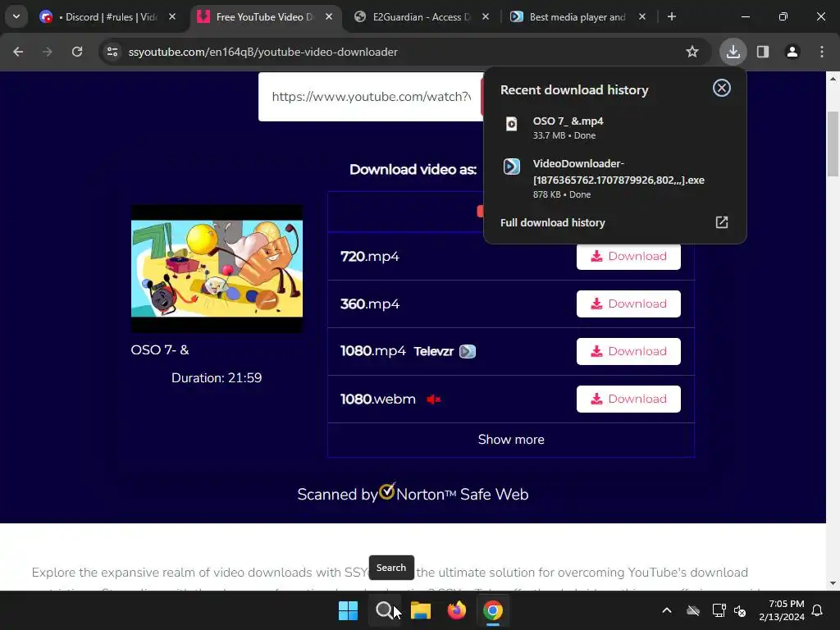Open the Windows Start menu
This screenshot has width=840, height=630.
(x=348, y=610)
